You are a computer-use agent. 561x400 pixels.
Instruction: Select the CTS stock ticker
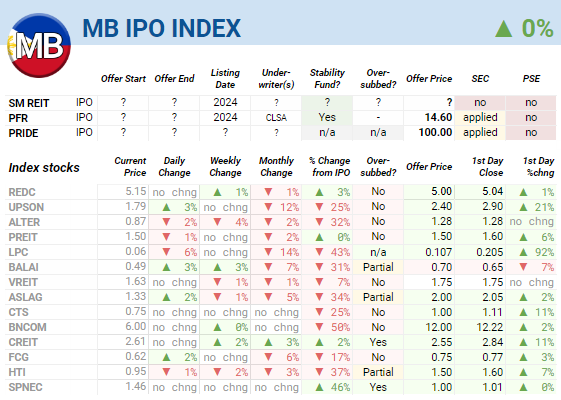click(x=18, y=313)
